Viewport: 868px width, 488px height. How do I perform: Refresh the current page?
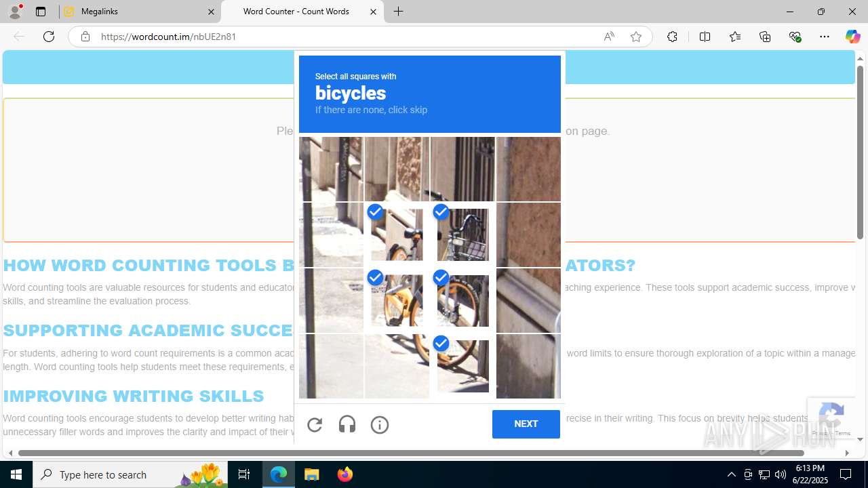49,37
